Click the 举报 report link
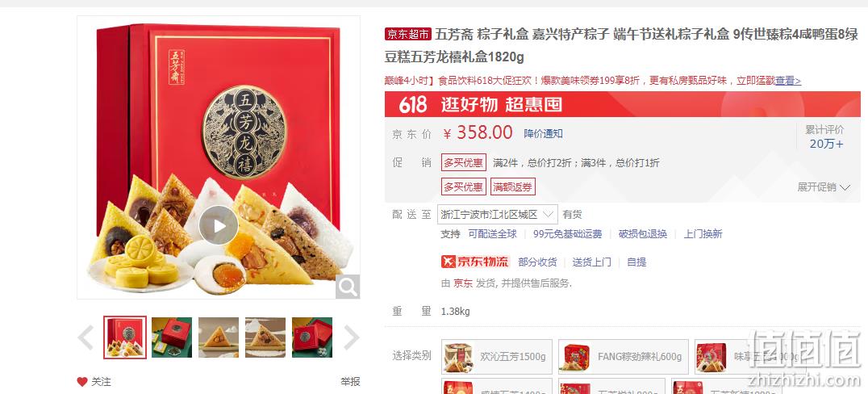The image size is (868, 394). coord(350,382)
